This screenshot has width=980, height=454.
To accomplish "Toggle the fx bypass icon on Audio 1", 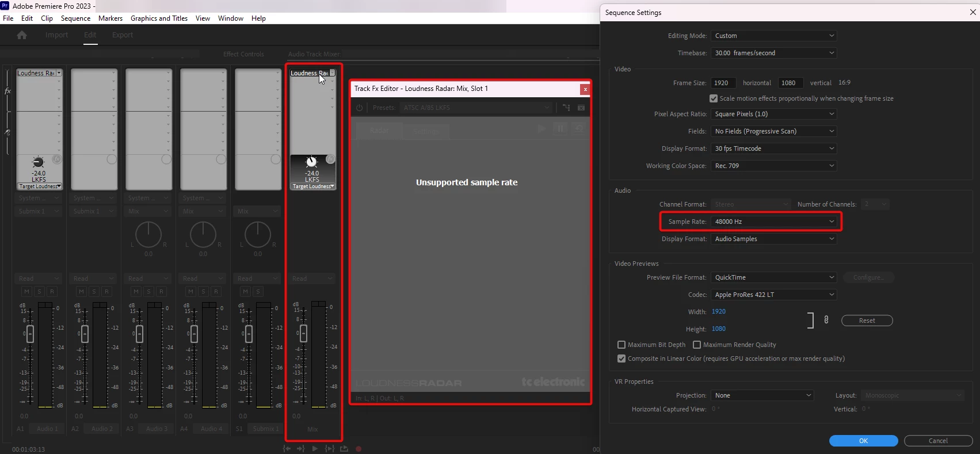I will (x=57, y=159).
